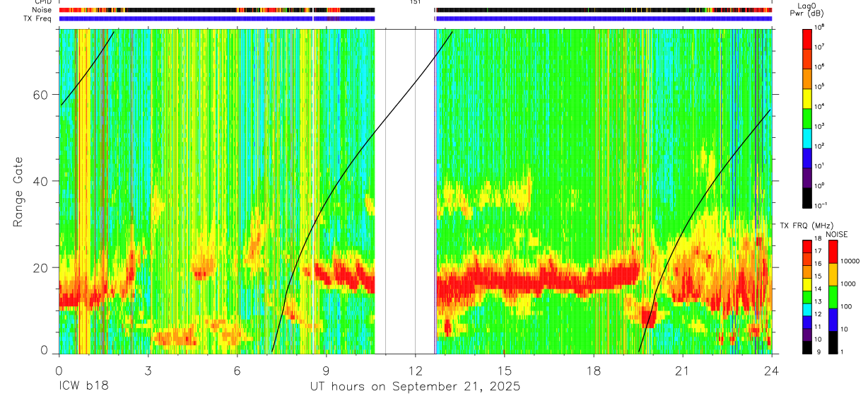Click the 'Range Gate' y-axis title
Image resolution: width=868 pixels, height=401 pixels.
18,192
